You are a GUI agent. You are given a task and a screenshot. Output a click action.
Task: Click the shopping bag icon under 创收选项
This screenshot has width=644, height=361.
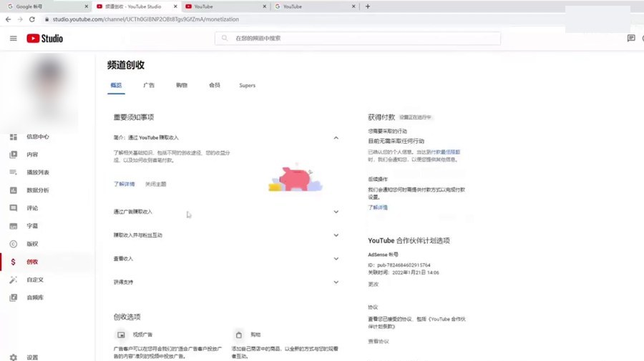238,335
